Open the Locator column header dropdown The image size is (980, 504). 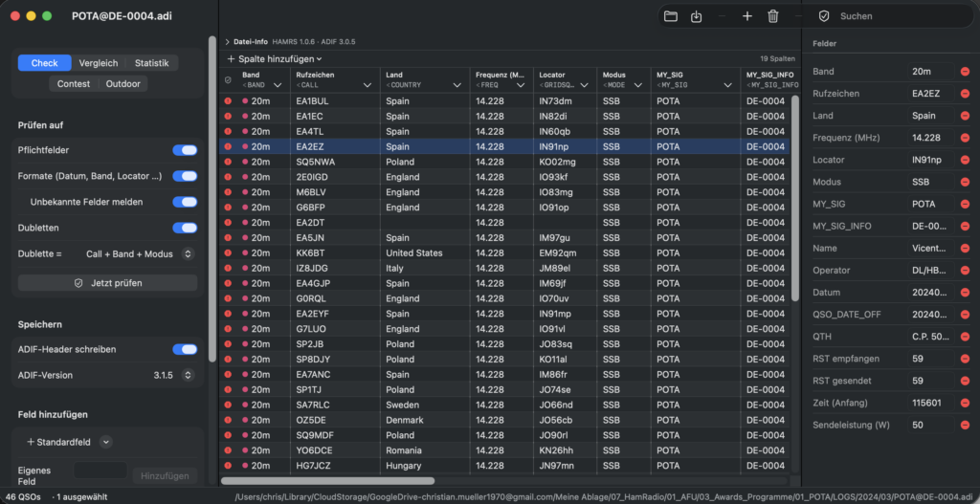pyautogui.click(x=584, y=85)
